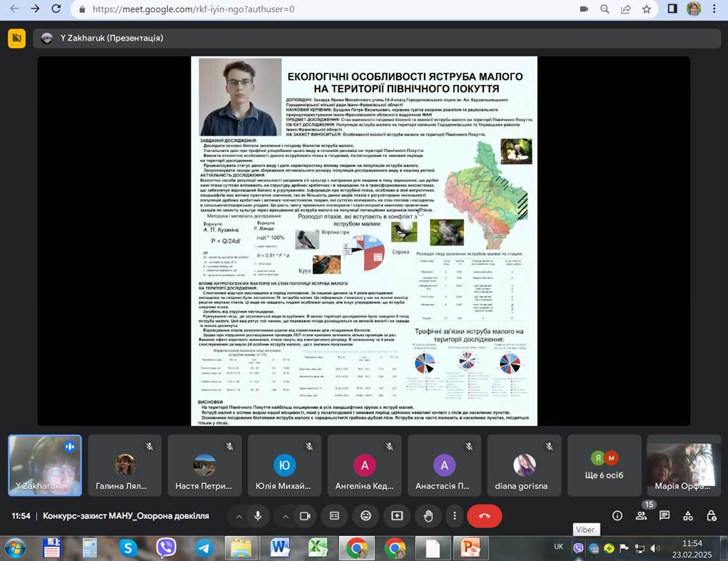
Task: View meeting details via info icon
Action: point(617,515)
